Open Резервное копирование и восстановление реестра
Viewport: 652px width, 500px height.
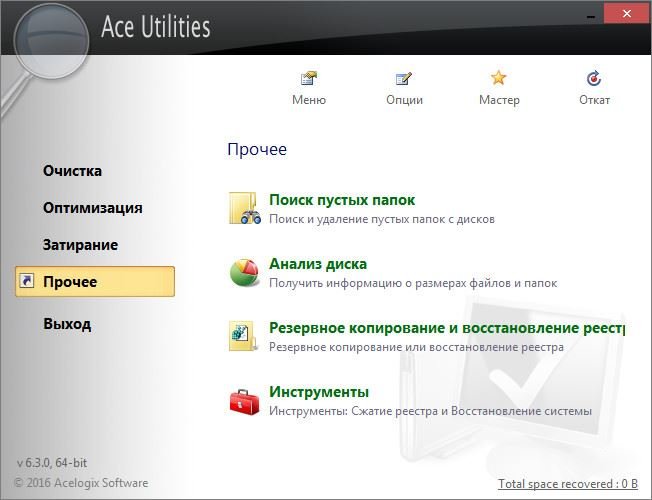click(447, 328)
